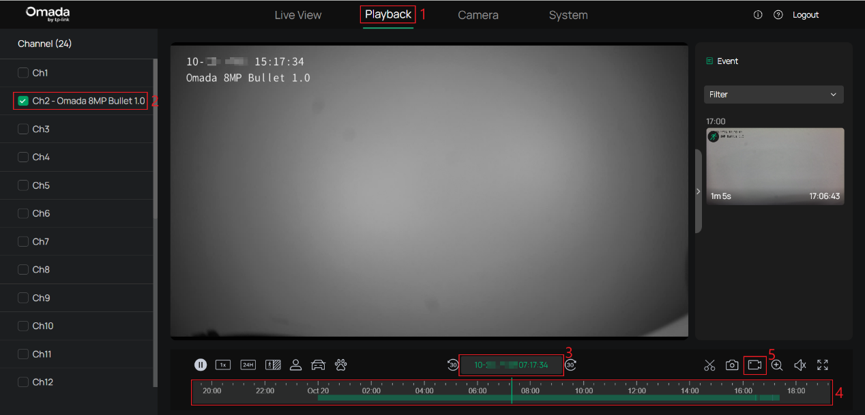Viewport: 865px width, 415px height.
Task: Open the help question mark icon
Action: point(778,15)
